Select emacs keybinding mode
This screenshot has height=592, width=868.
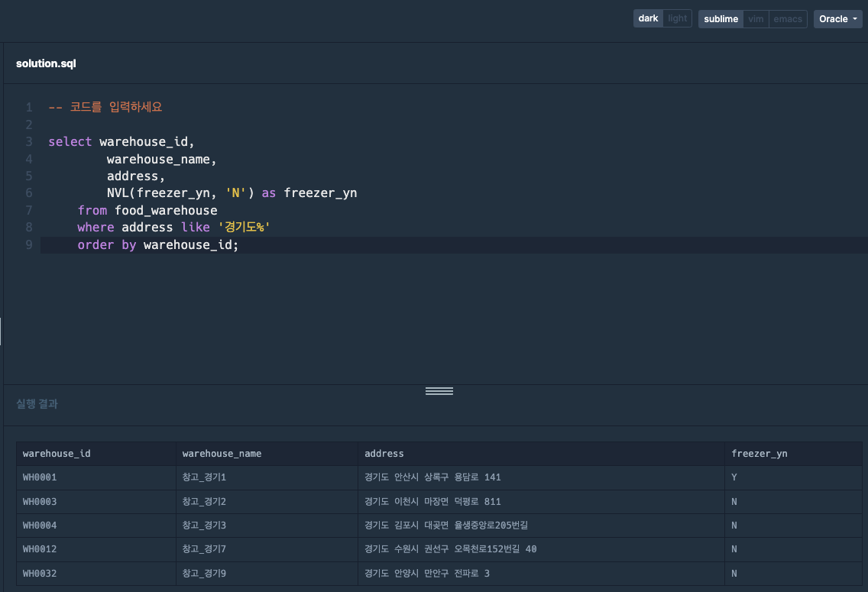[788, 19]
